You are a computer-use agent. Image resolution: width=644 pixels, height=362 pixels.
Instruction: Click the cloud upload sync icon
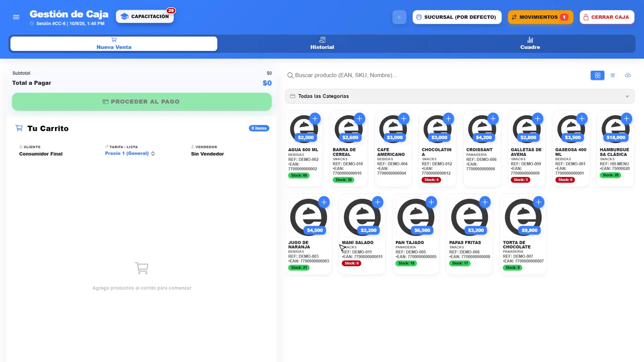627,75
